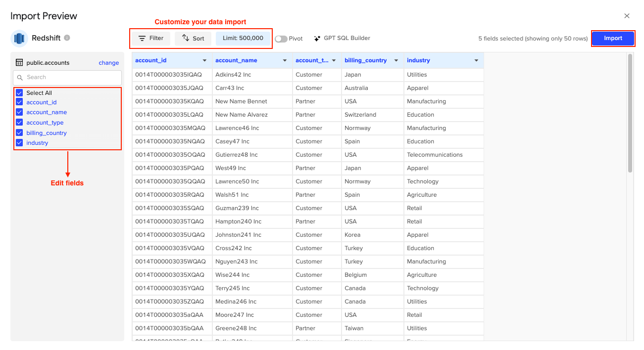The width and height of the screenshot is (644, 350).
Task: Click cell 0014T000003035ZQAQ
Action: 172,302
